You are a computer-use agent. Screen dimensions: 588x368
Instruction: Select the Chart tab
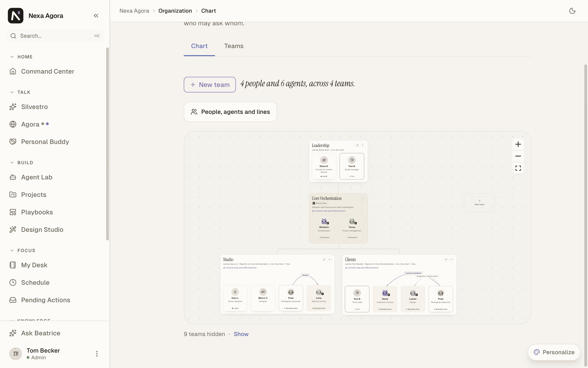[x=199, y=46]
